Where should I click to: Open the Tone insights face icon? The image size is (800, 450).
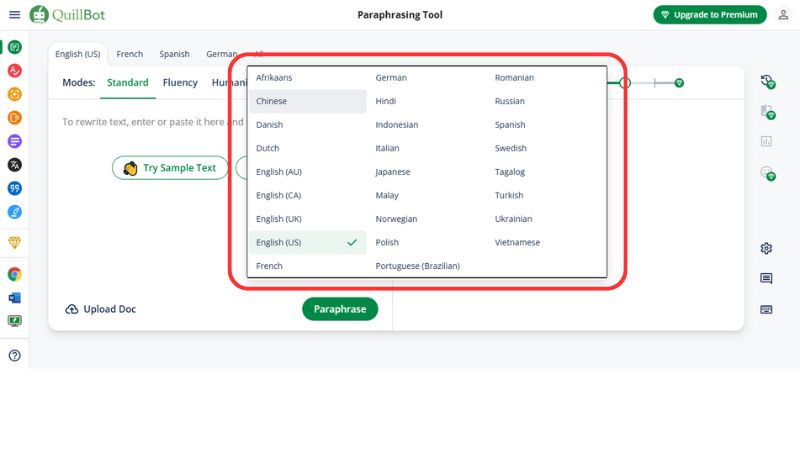767,173
